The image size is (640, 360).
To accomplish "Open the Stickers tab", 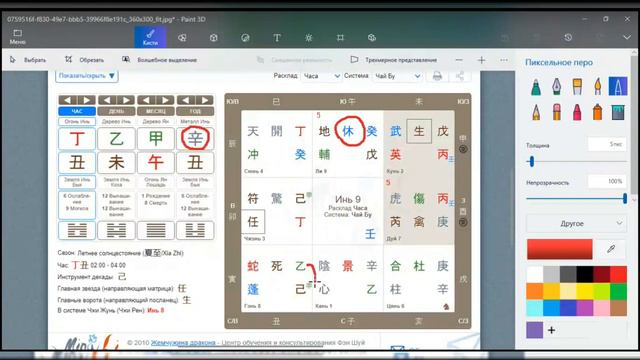I will [245, 38].
